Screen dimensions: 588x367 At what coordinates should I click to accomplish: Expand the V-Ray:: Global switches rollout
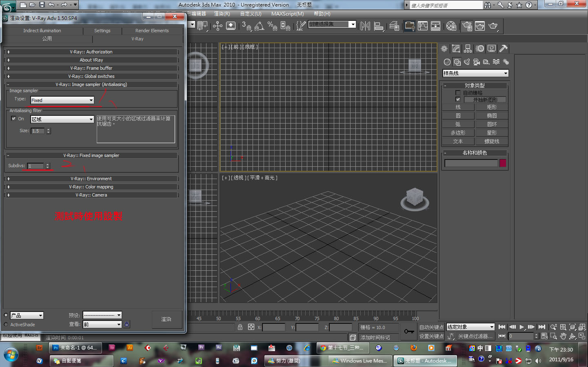pos(91,76)
